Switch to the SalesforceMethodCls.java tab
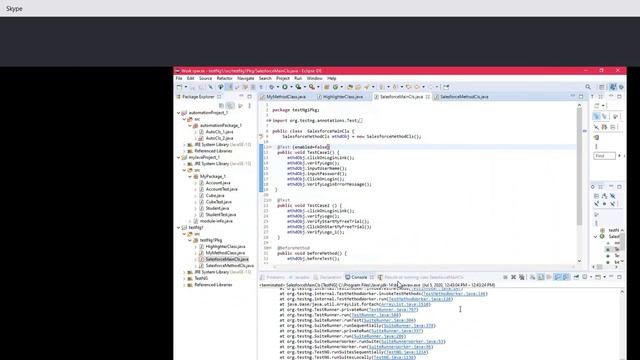The width and height of the screenshot is (640, 360). tap(464, 97)
